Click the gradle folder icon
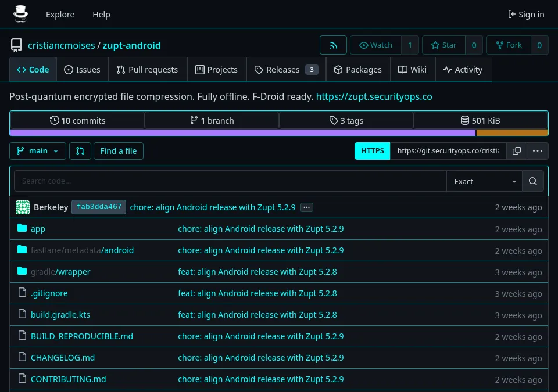 pyautogui.click(x=22, y=271)
